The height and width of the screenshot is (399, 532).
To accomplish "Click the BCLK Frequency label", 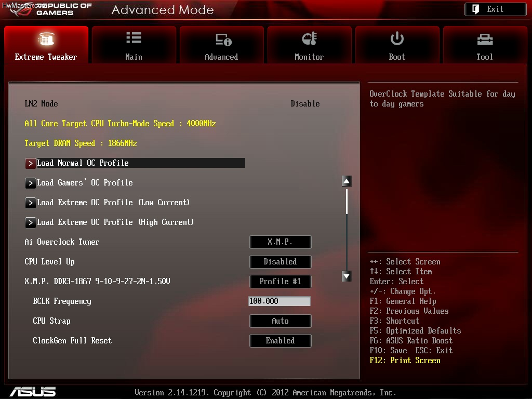I will [x=62, y=301].
